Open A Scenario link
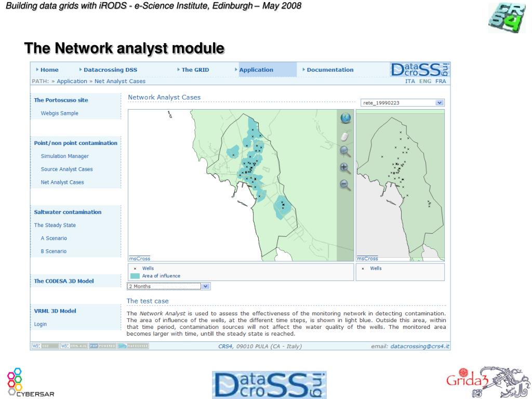This screenshot has height=399, width=532. pos(54,238)
